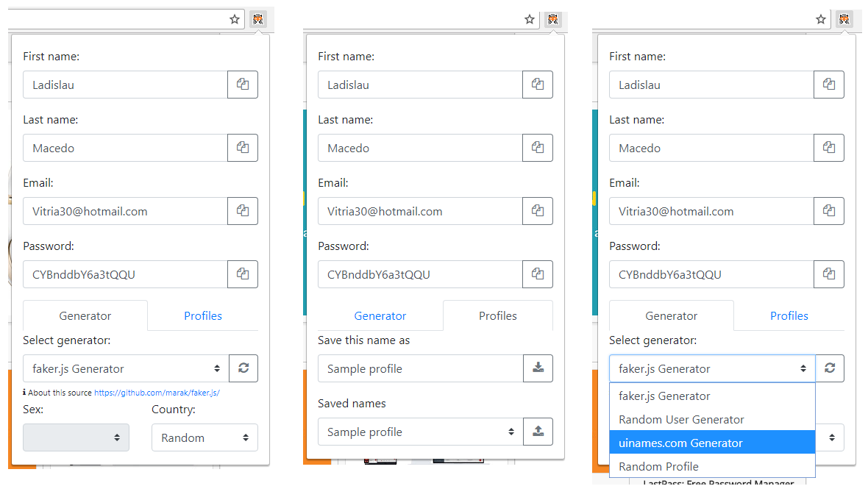The height and width of the screenshot is (486, 868).
Task: Click Last name field in right popup
Action: [711, 148]
